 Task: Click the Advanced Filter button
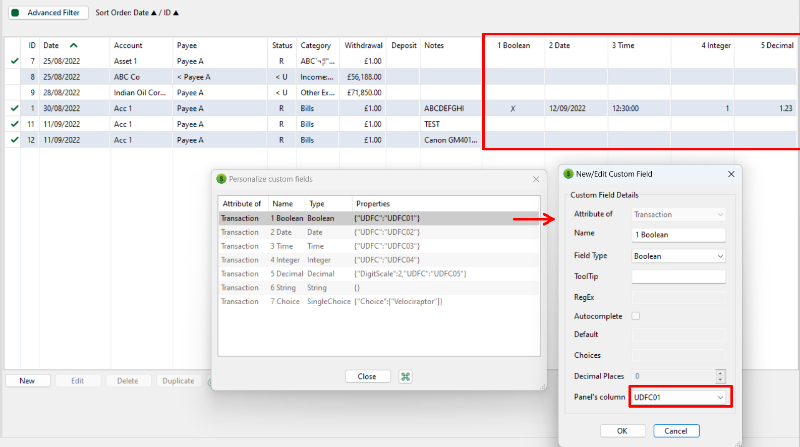pyautogui.click(x=48, y=13)
